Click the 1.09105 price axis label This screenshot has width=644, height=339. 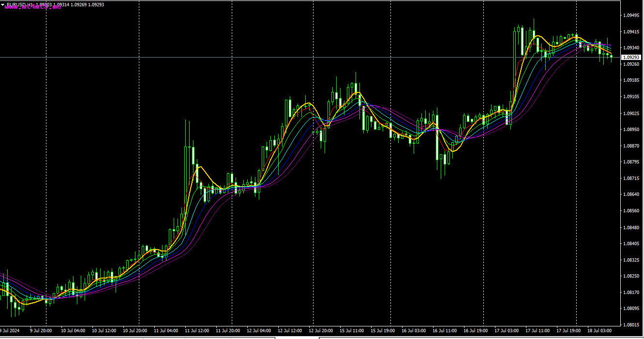(x=631, y=97)
